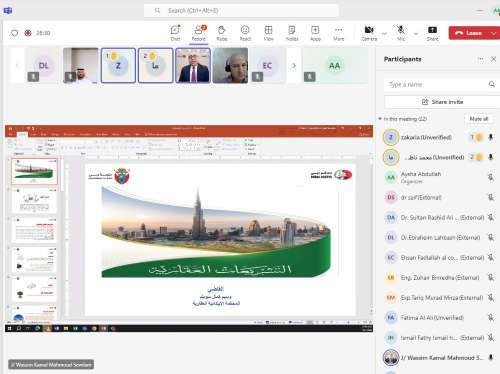This screenshot has height=374, width=500.
Task: Toggle the People panel
Action: click(199, 33)
